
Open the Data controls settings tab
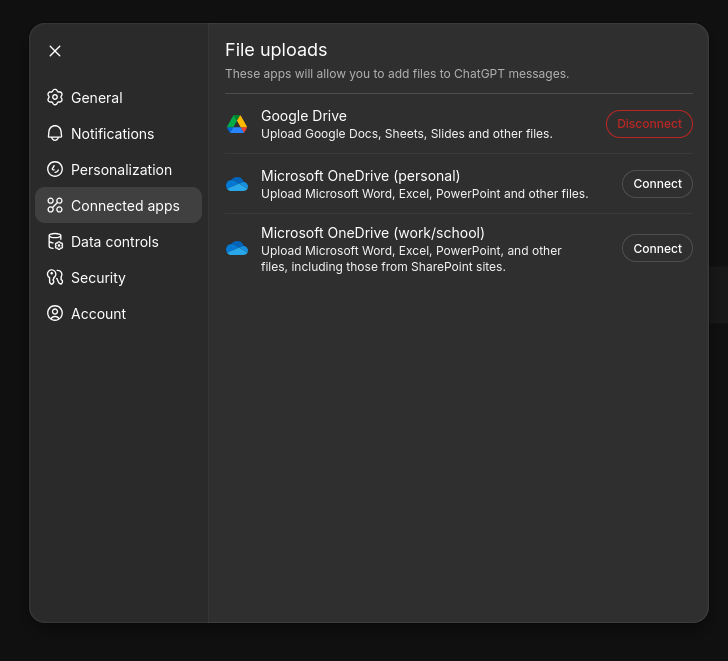pyautogui.click(x=114, y=242)
